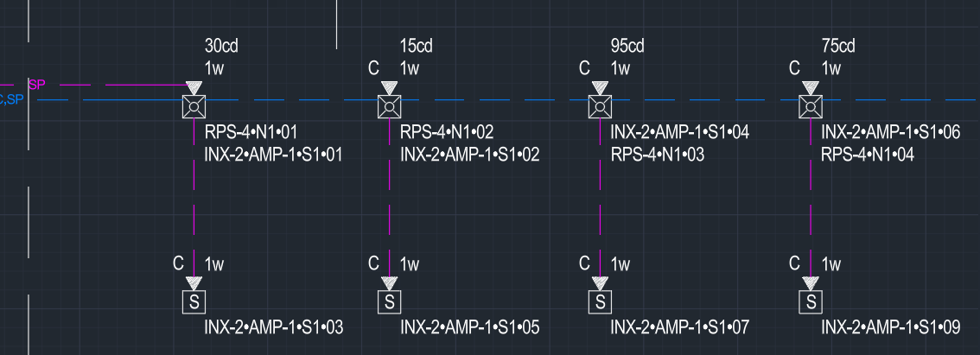Screen dimensions: 980x355
Task: Click the C label above the S1•05 speaker
Action: click(373, 263)
